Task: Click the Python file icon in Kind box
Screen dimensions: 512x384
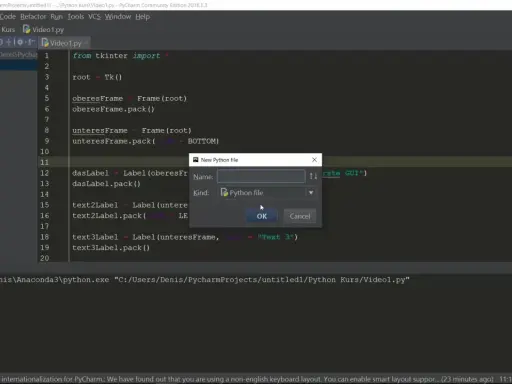Action: 224,192
